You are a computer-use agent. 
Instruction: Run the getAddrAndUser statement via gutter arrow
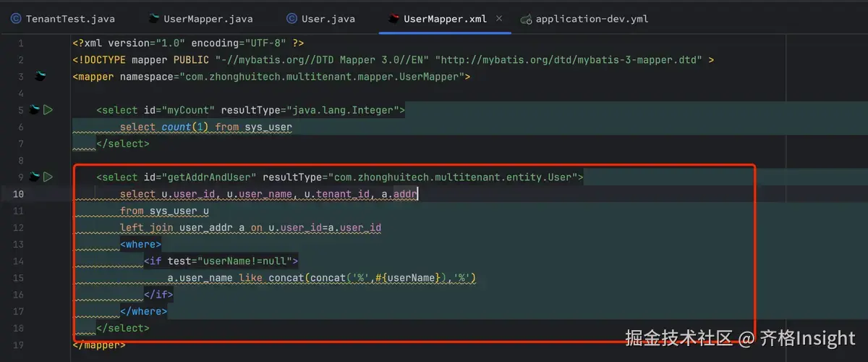pos(48,177)
